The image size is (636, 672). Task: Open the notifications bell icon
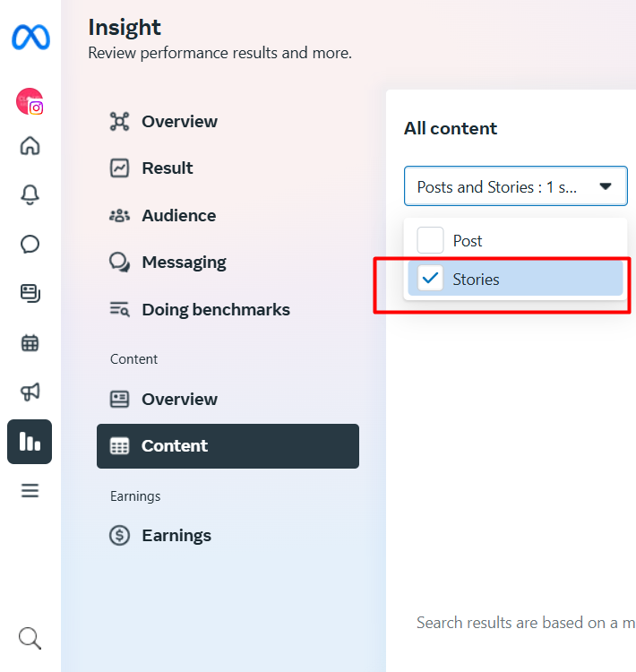point(30,195)
